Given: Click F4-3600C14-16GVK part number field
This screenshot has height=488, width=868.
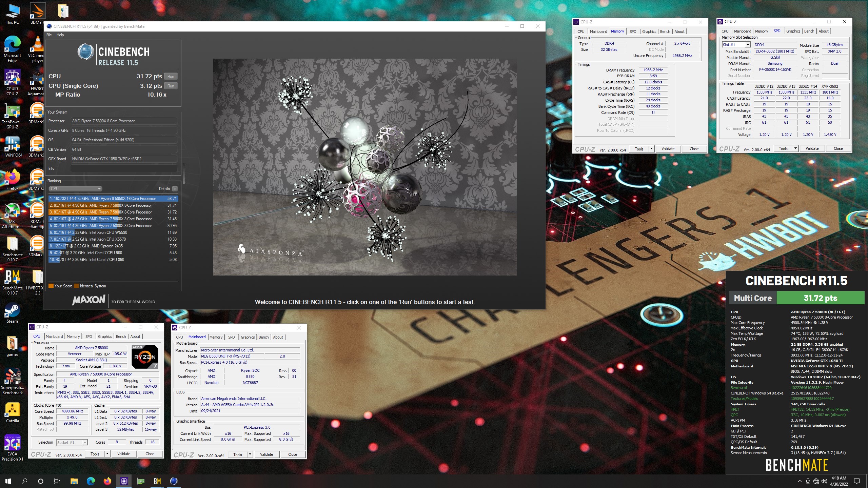Looking at the screenshot, I should [775, 69].
